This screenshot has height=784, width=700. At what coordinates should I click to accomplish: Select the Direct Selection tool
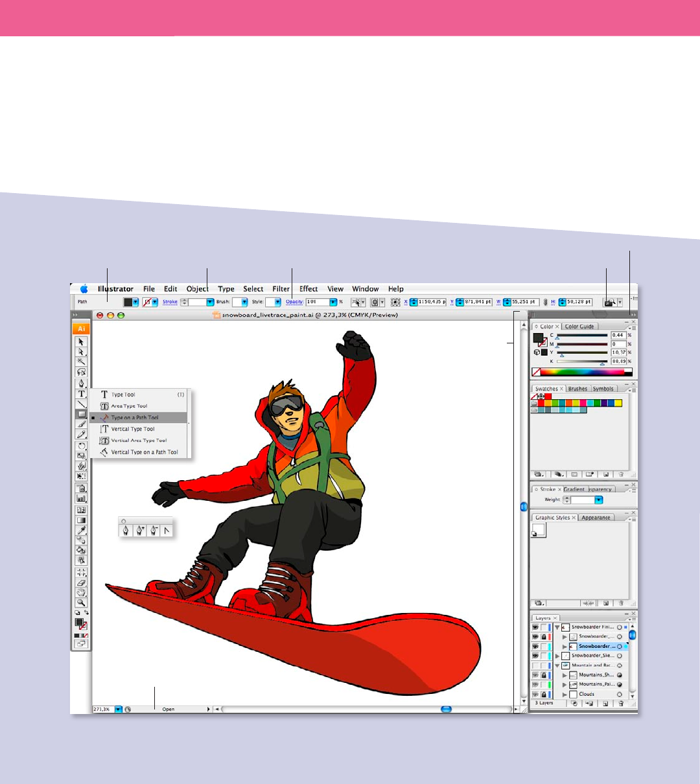(82, 352)
